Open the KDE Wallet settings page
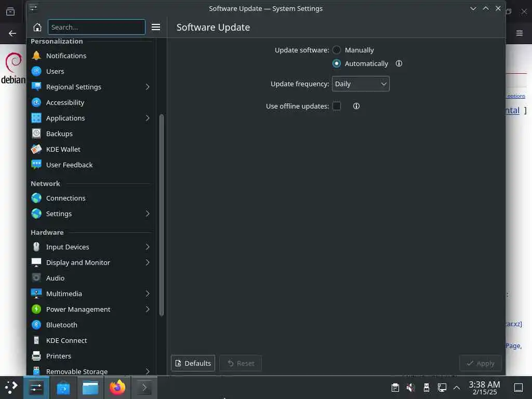 pos(91,149)
